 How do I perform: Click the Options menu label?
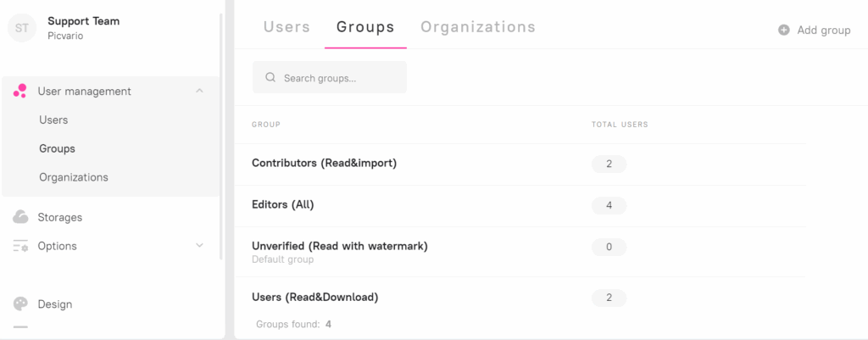click(x=57, y=246)
